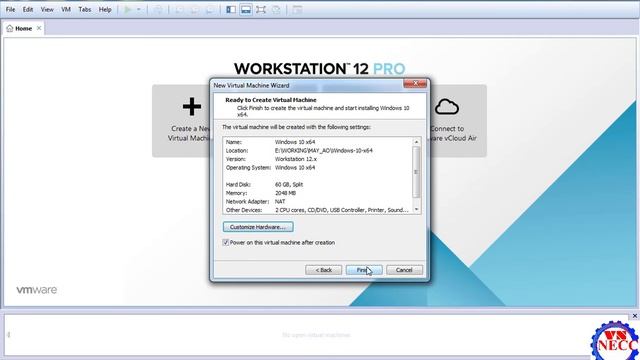Open the Help menu
Viewport: 640px width, 360px height.
pos(105,9)
